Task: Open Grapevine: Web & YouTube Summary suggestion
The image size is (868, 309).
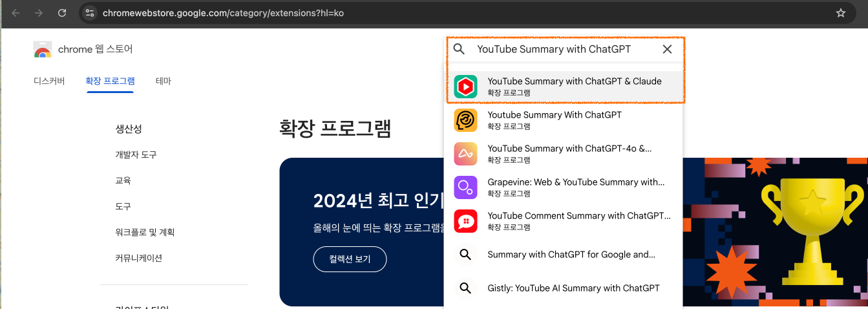Action: coord(564,187)
